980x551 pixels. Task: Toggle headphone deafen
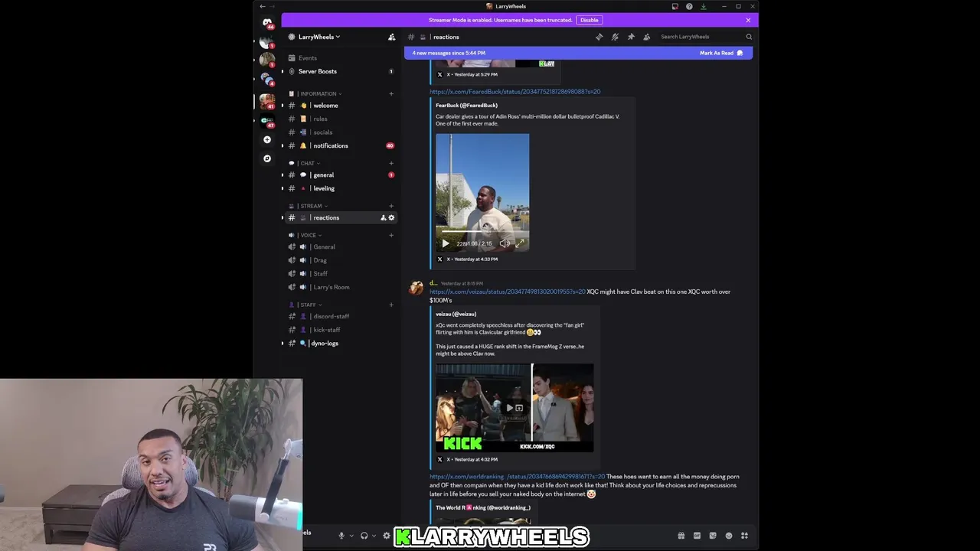[x=364, y=536]
